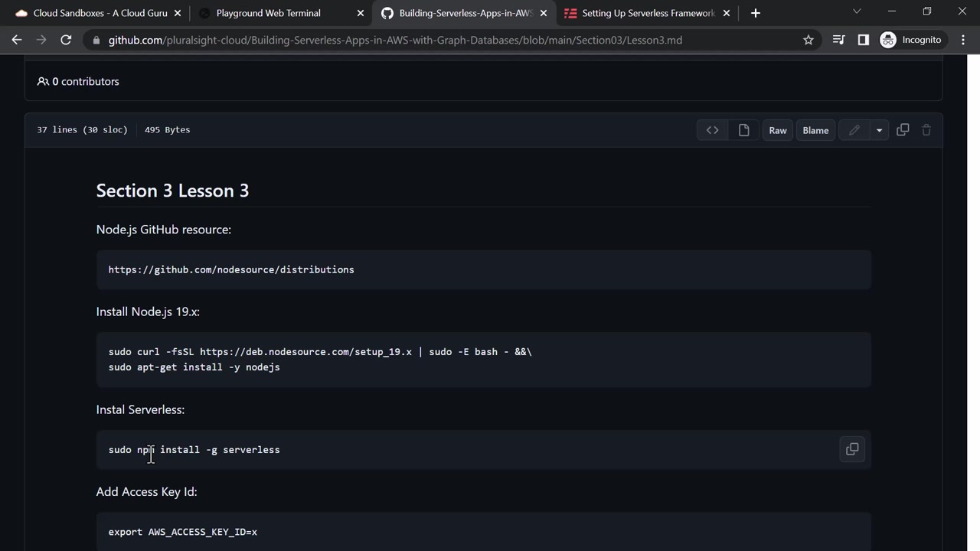Bookmark this page with star icon
The height and width of the screenshot is (551, 980).
pos(808,40)
